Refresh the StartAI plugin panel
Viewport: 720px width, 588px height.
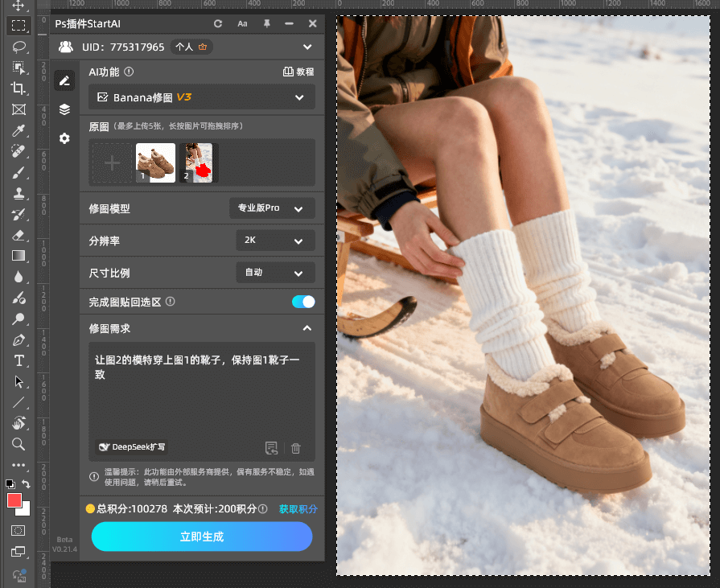tap(217, 23)
